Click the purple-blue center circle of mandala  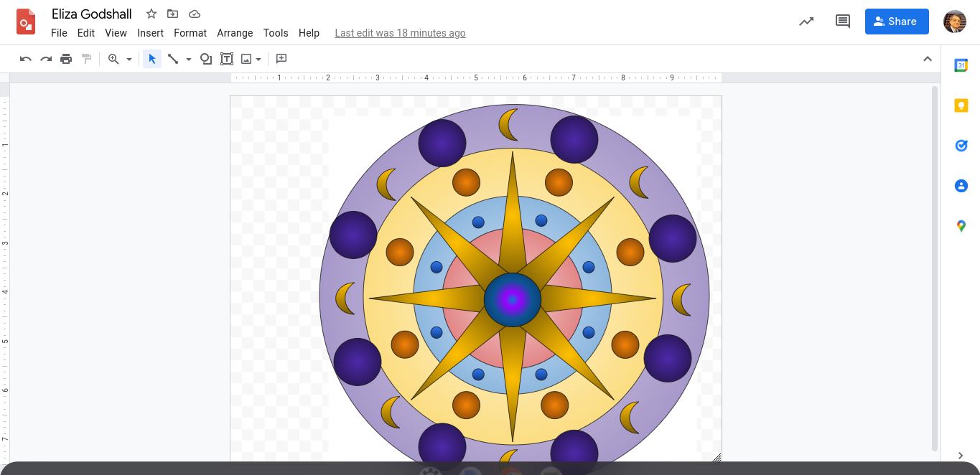pyautogui.click(x=513, y=300)
